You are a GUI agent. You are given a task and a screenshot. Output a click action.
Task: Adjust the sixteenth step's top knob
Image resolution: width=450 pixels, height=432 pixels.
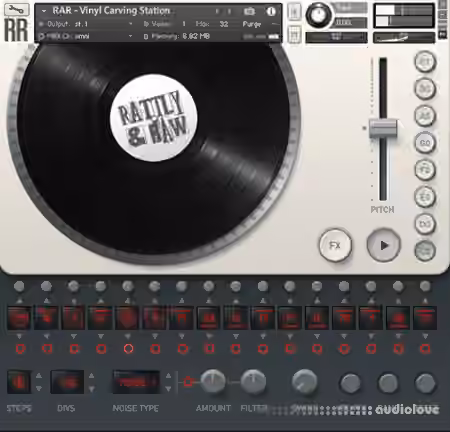pyautogui.click(x=425, y=286)
